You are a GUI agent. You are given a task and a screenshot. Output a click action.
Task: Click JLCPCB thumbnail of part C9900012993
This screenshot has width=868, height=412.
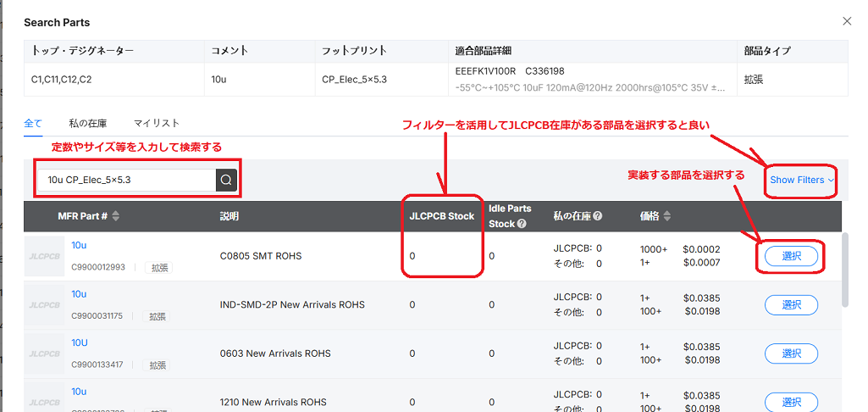click(x=46, y=256)
